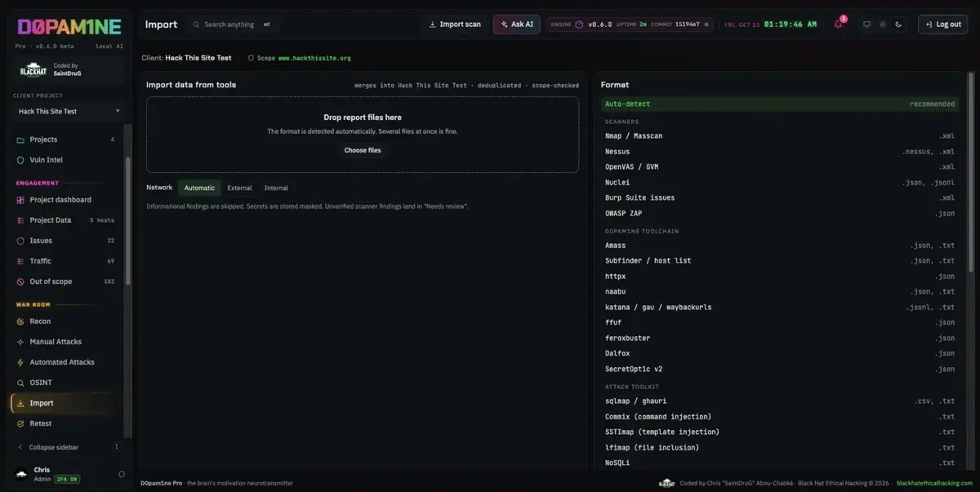Select SSTImap (template injection) format

click(780, 432)
